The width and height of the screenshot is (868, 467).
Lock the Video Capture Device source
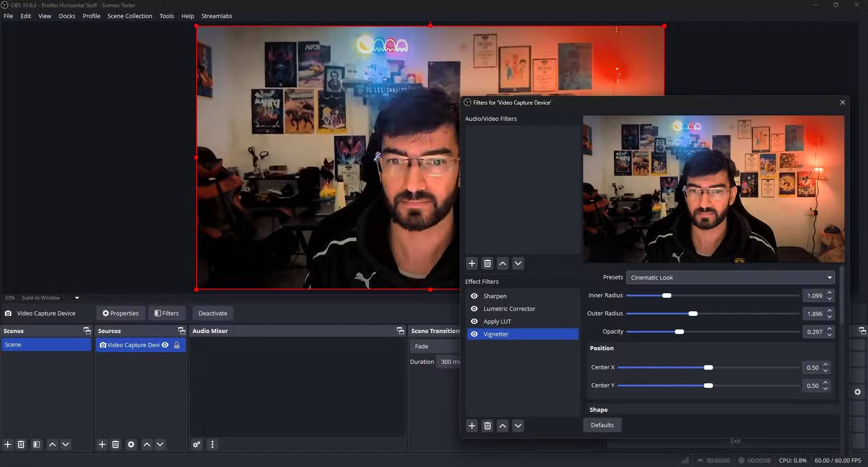point(177,345)
